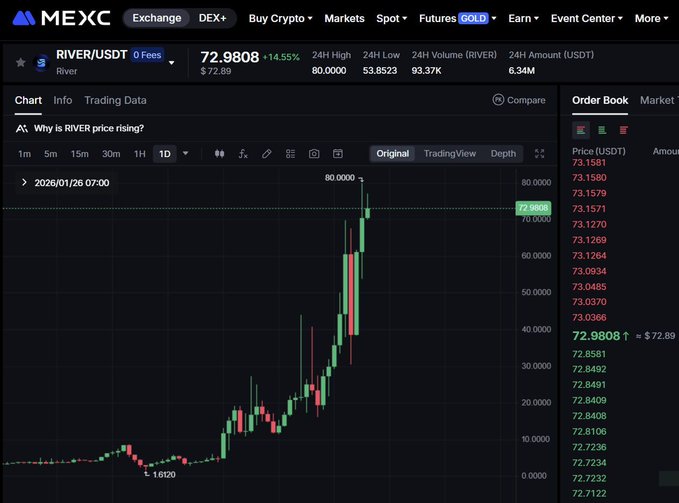The image size is (679, 503).
Task: Open Earn dropdown menu
Action: [524, 19]
